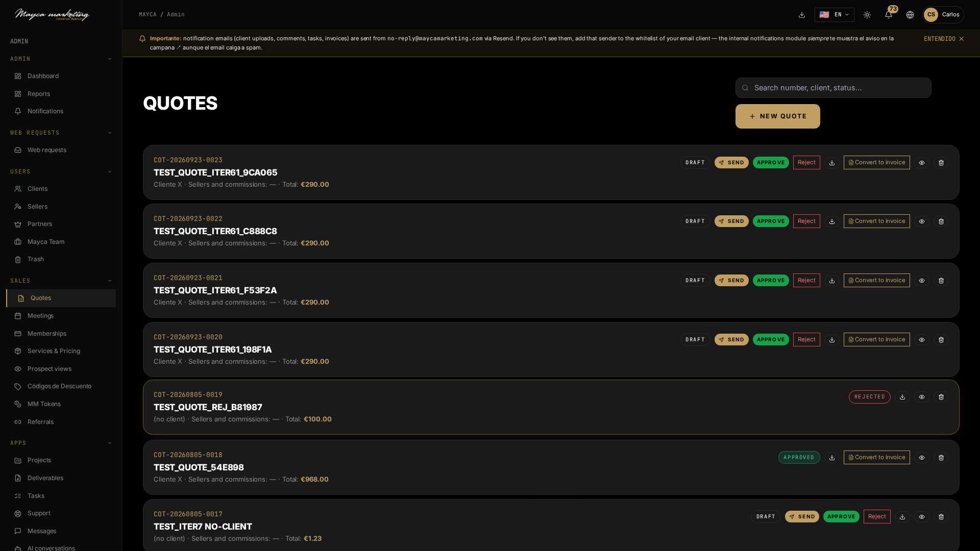Delete quote COT-20260923-0023 with the trash icon

click(941, 163)
